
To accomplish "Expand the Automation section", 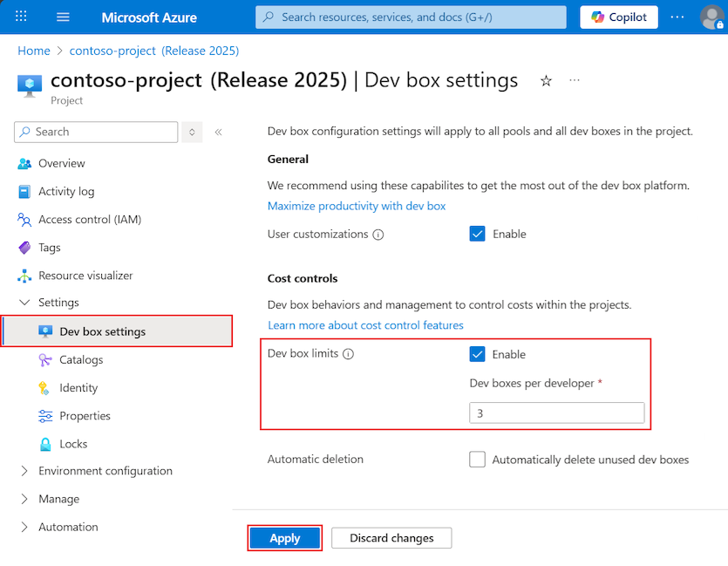I will [x=24, y=527].
